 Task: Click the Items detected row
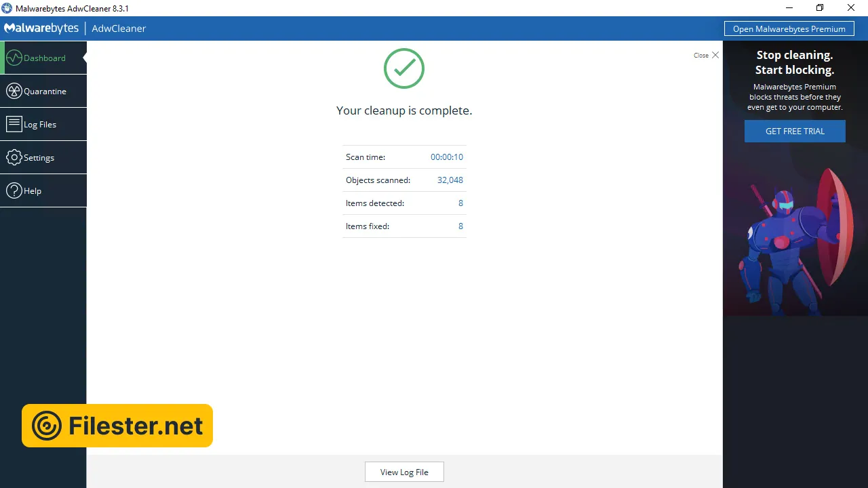[404, 203]
